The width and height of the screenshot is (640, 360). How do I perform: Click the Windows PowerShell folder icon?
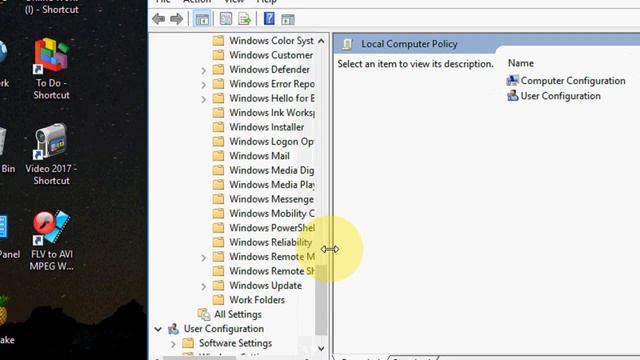click(x=218, y=228)
